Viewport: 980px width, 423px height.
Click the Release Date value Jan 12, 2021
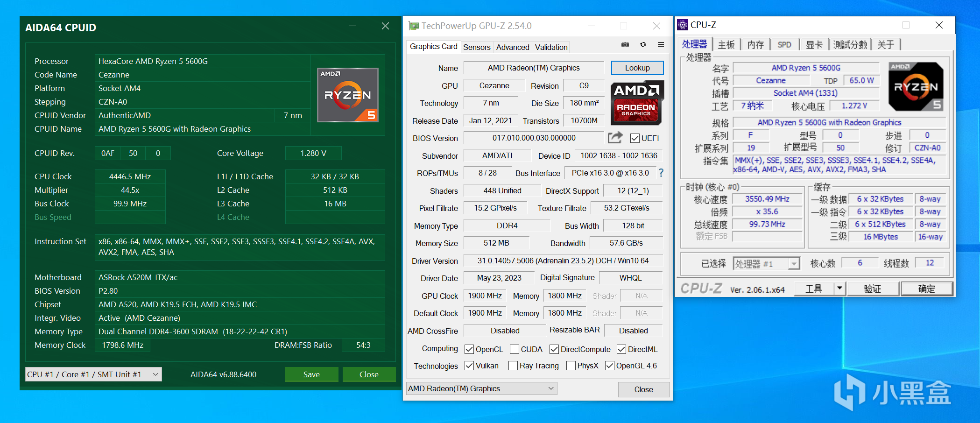click(x=490, y=120)
